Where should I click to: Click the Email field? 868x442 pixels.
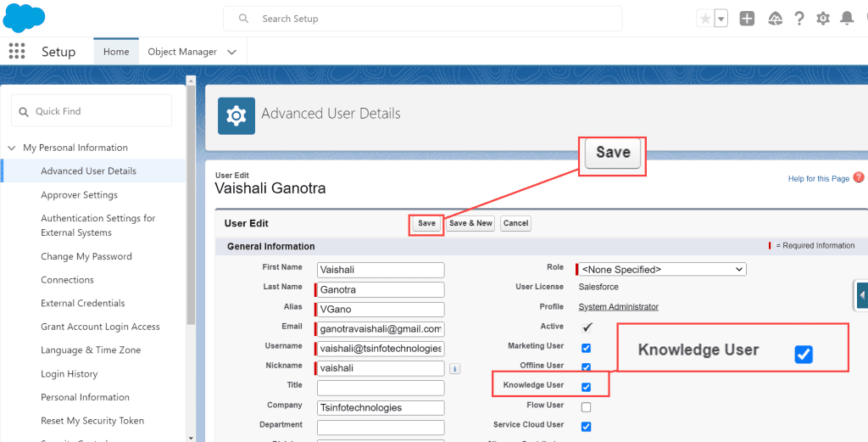(x=381, y=329)
